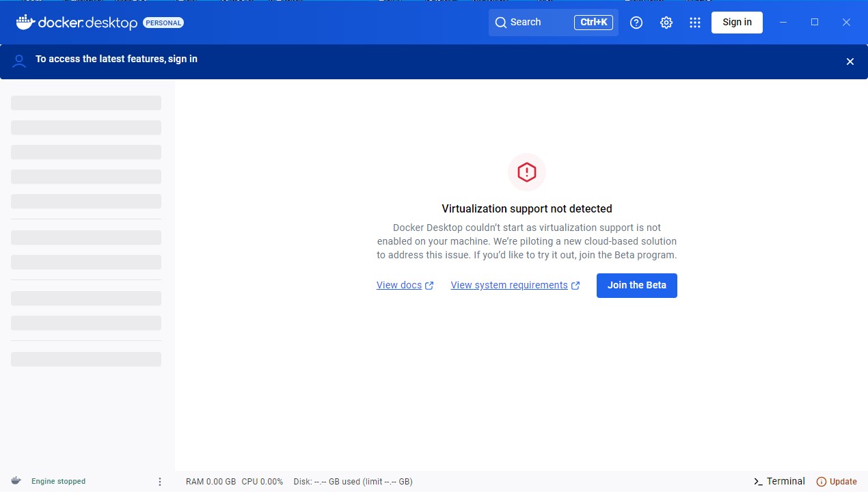Click the Engine stopped status text

point(58,481)
